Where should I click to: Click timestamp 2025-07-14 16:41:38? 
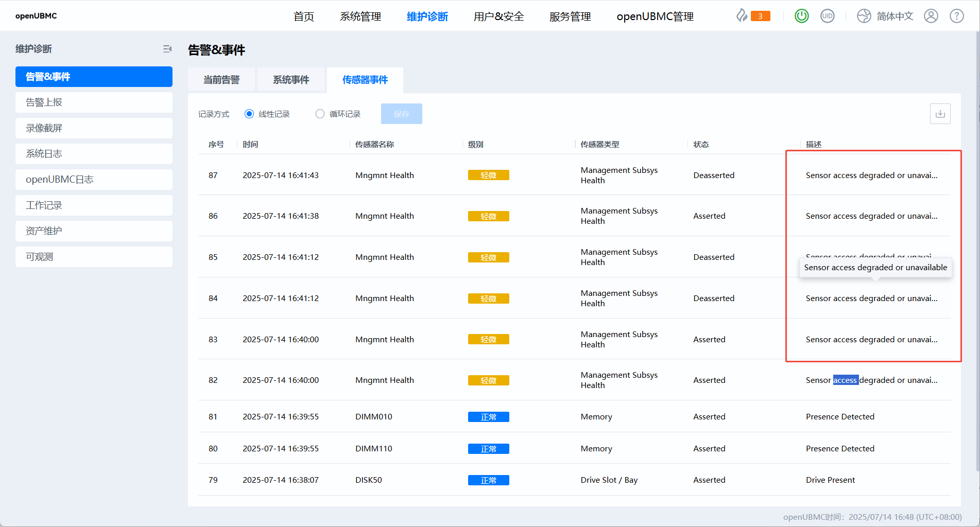pyautogui.click(x=281, y=216)
